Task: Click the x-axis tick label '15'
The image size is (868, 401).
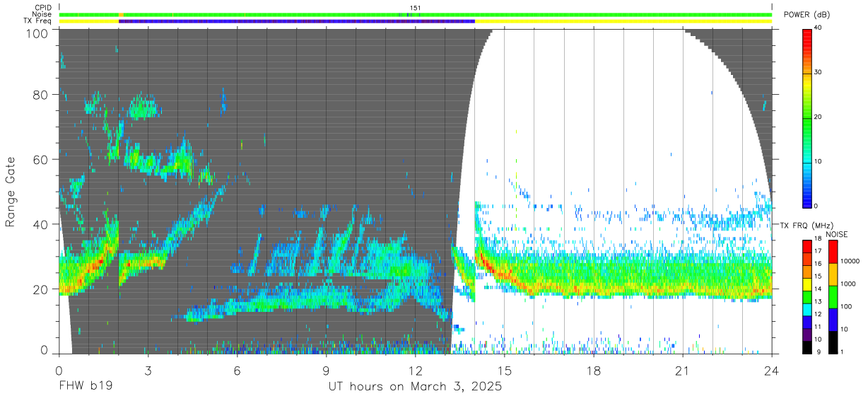Action: point(504,371)
